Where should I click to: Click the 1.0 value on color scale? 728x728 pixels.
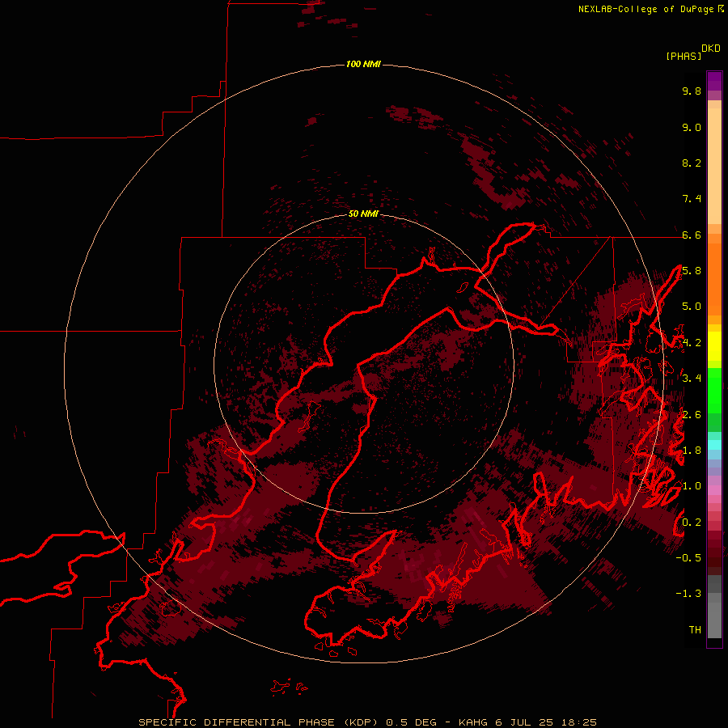point(692,486)
